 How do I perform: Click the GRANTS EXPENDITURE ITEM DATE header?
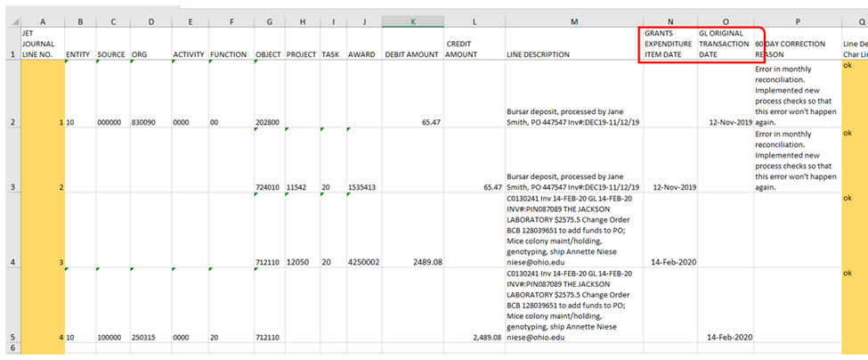point(669,44)
